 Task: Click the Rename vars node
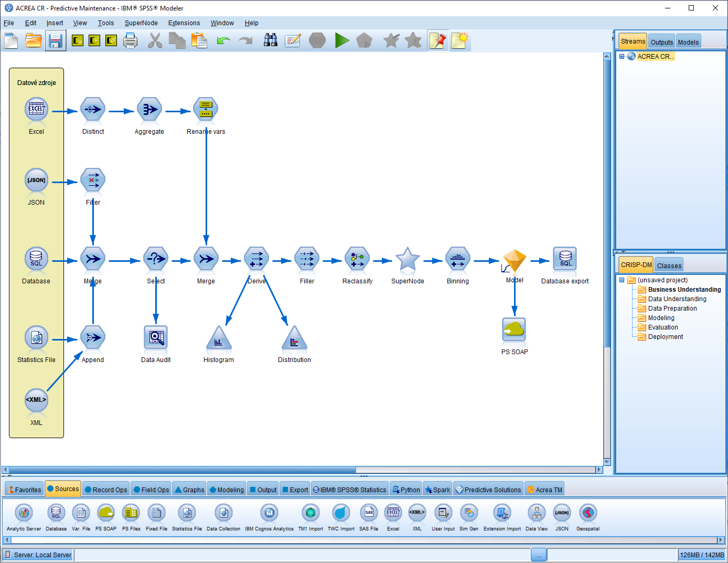[206, 110]
